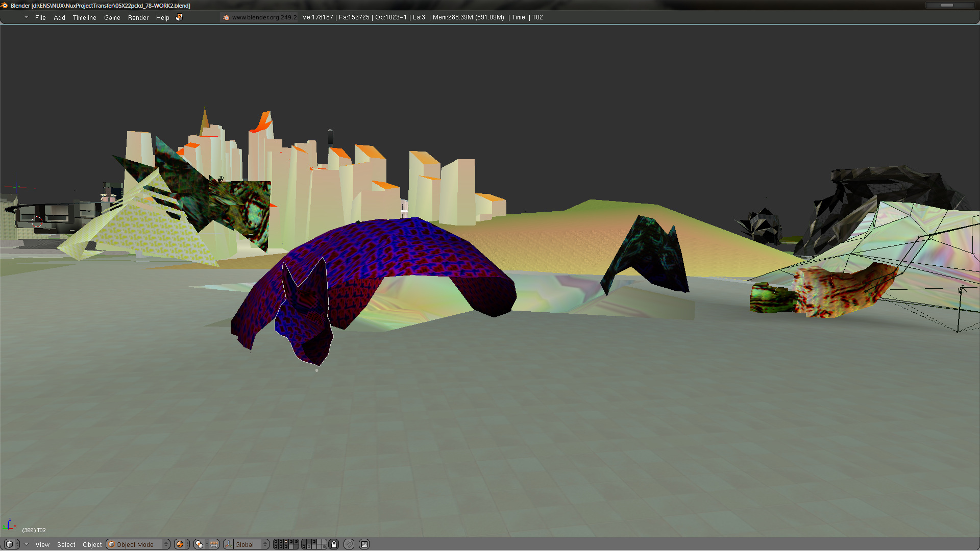The image size is (980, 551).
Task: Toggle last bottom-row layer in second group
Action: point(324,547)
